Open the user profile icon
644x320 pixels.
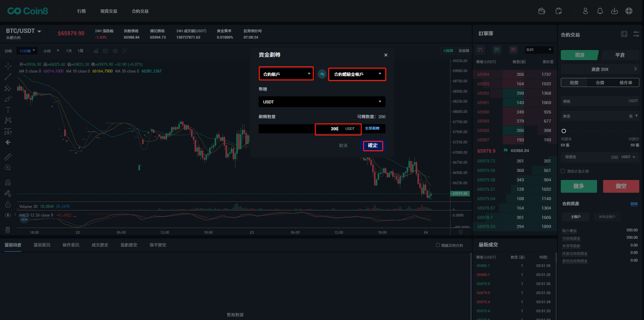coord(585,11)
